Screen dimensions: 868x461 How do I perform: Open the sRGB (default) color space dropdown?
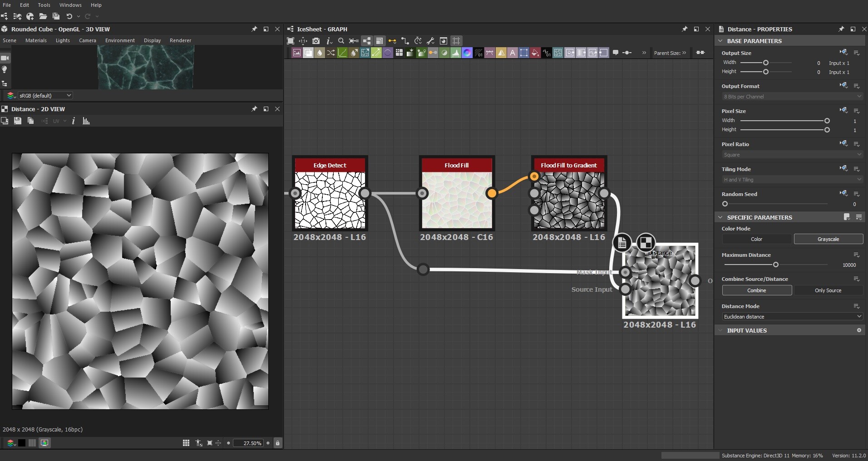click(44, 96)
